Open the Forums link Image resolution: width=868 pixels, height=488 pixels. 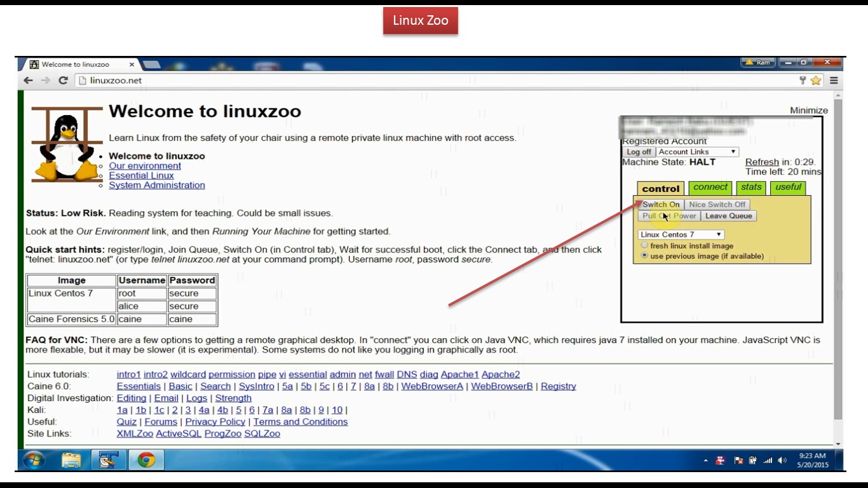[x=161, y=422]
